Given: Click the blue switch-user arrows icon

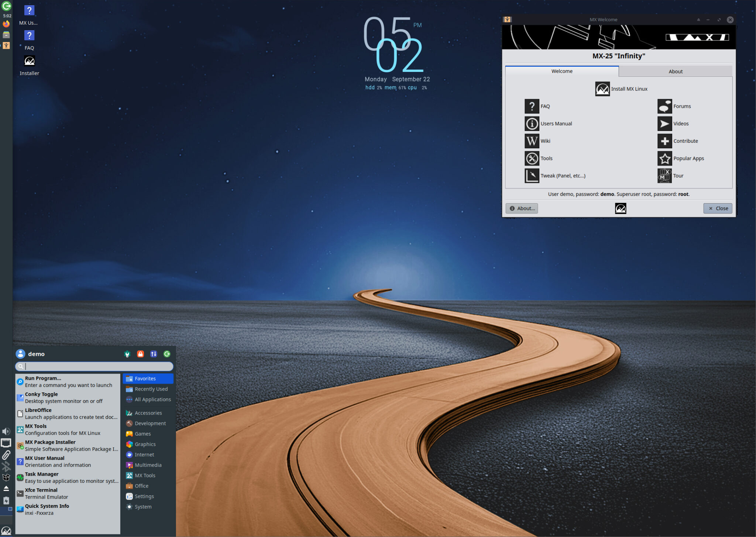Looking at the screenshot, I should [154, 354].
